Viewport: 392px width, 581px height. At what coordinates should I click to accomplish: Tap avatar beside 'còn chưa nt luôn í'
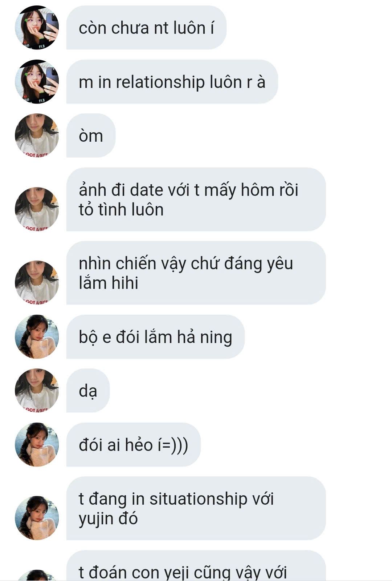click(37, 28)
